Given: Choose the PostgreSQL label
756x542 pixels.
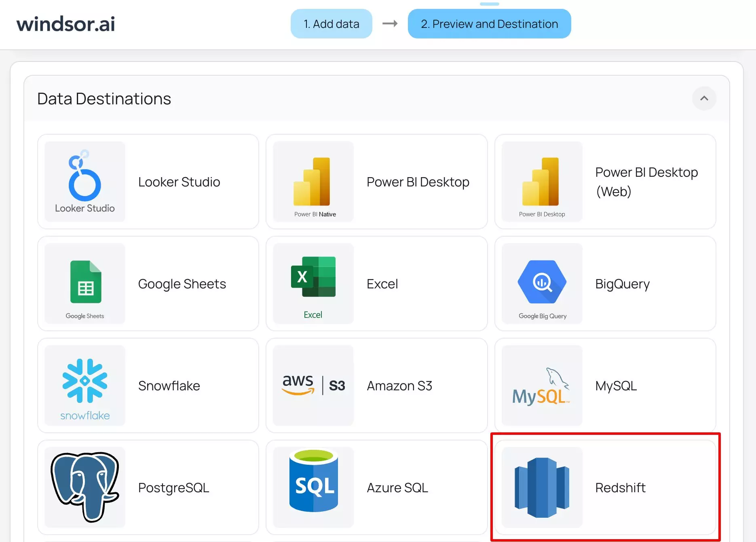Looking at the screenshot, I should (173, 488).
